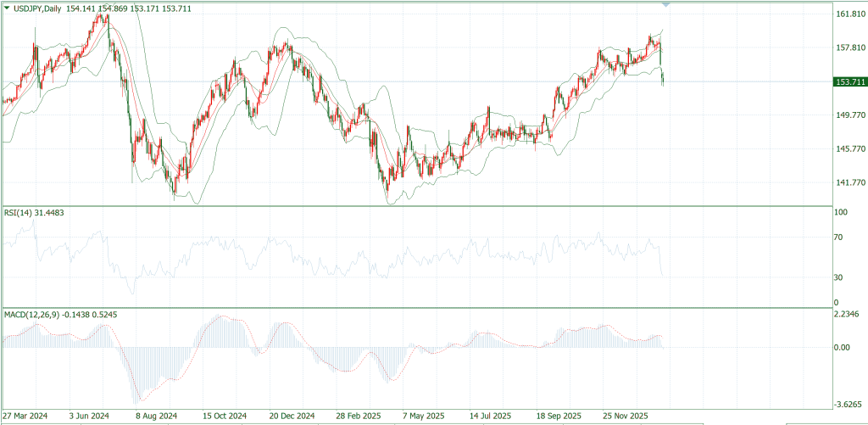Screen dimensions: 868x425
Task: Click the 7 May 2025 date label
Action: tap(424, 416)
